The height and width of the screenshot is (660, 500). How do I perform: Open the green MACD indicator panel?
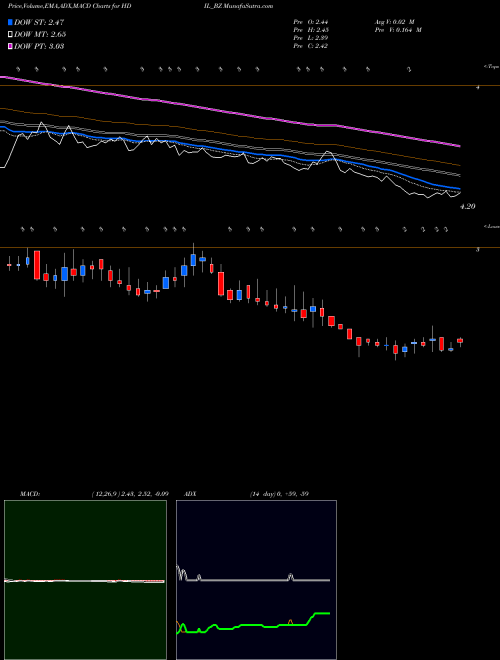click(x=85, y=580)
